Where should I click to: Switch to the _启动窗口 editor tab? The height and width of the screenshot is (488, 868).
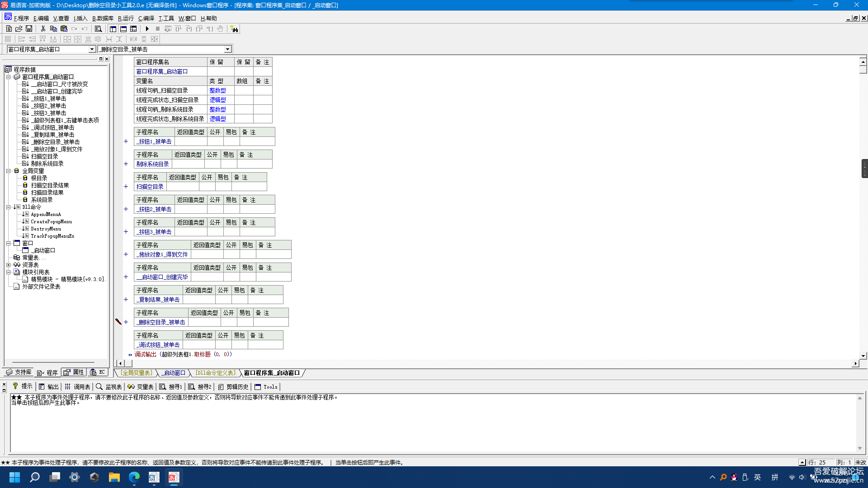[x=174, y=373]
